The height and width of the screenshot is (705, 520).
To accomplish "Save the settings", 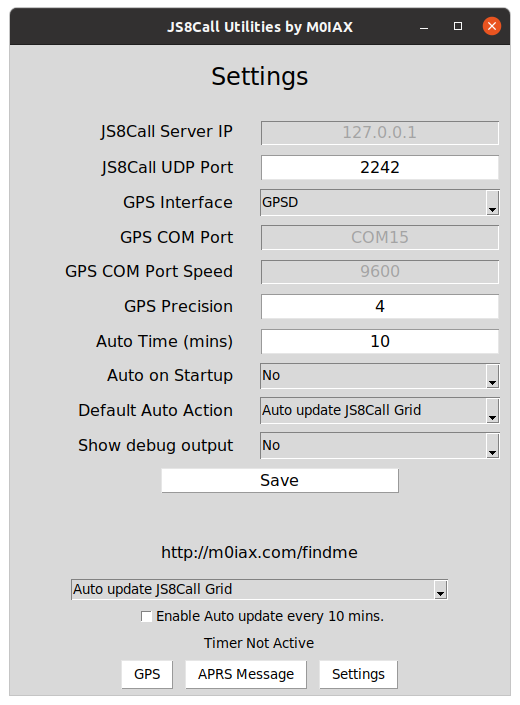I will pyautogui.click(x=280, y=481).
